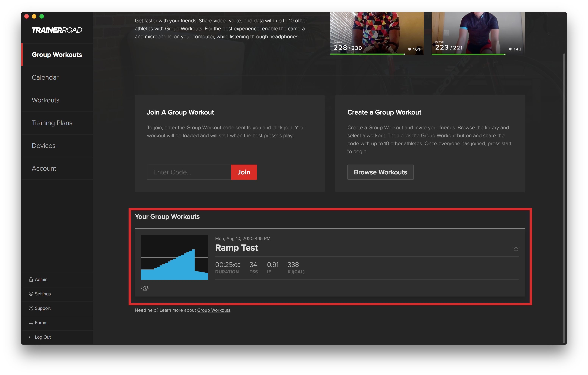Viewport: 588px width, 375px height.
Task: Click the green progress bar under 228 / 230
Action: [x=367, y=54]
